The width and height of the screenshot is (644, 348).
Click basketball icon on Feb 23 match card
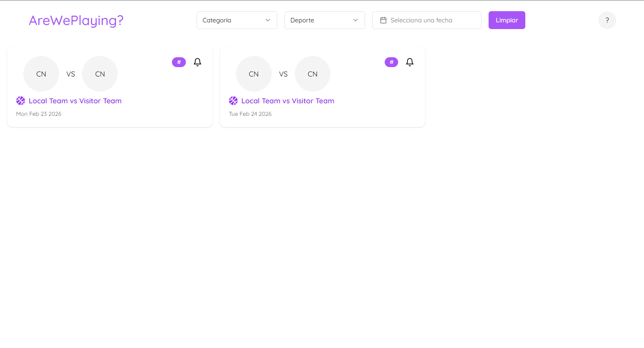(21, 101)
